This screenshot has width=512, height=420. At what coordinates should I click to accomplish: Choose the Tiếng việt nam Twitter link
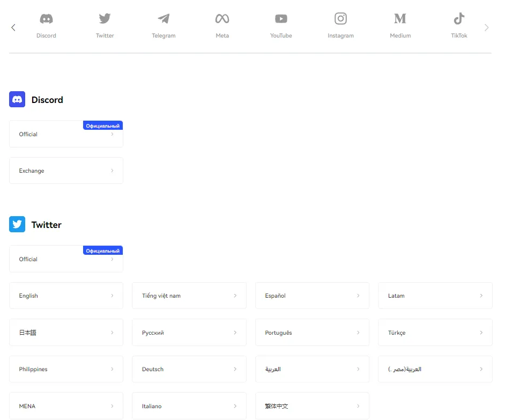tap(189, 296)
